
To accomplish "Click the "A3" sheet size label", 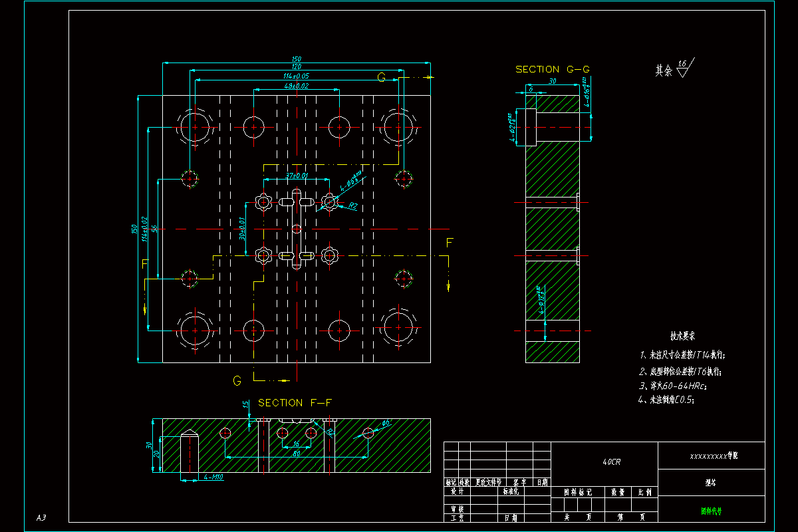I will (x=41, y=517).
